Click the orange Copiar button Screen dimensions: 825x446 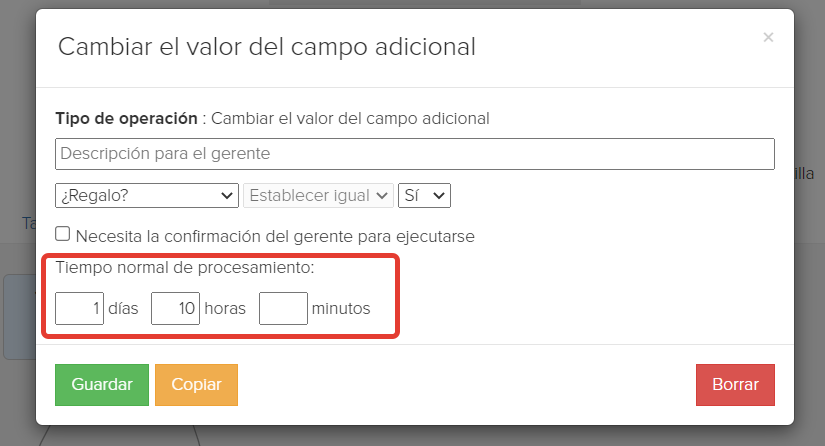196,385
